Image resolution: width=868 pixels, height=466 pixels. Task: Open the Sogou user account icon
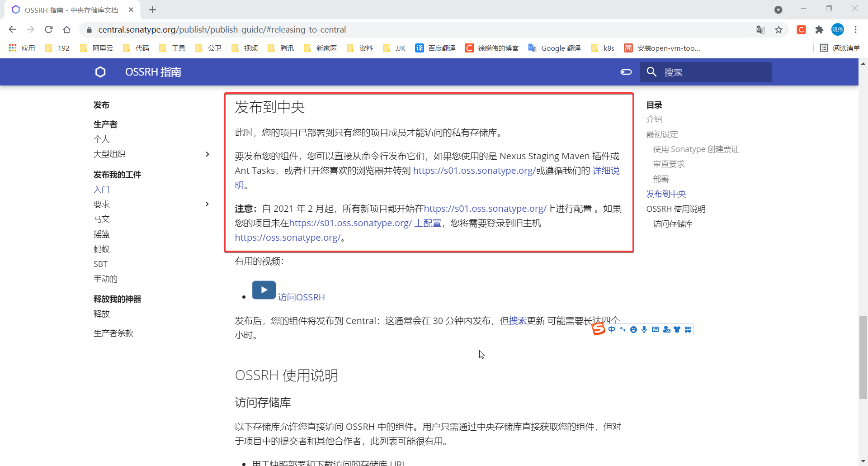666,329
